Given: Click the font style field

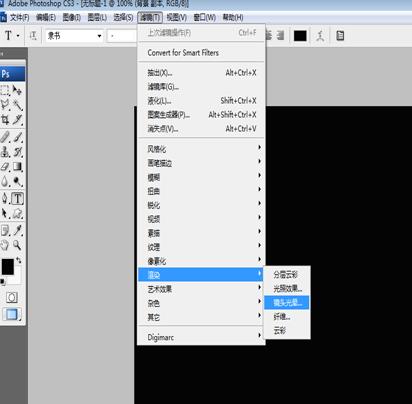Looking at the screenshot, I should click(x=122, y=36).
